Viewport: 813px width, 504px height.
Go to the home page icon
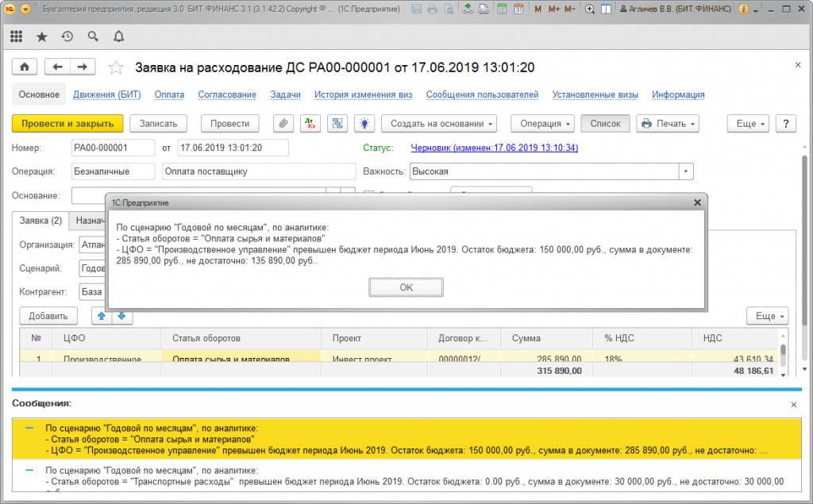coord(25,67)
